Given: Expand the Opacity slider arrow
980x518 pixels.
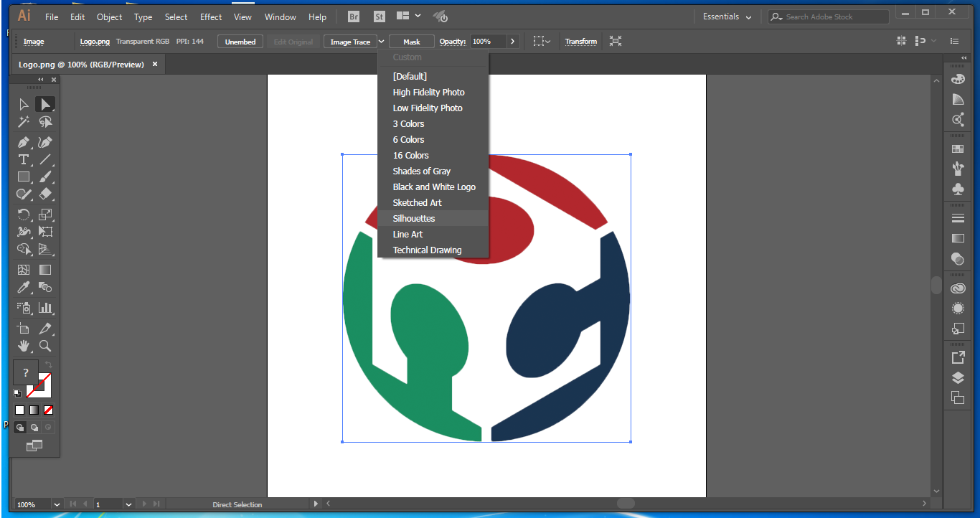Looking at the screenshot, I should [x=512, y=42].
